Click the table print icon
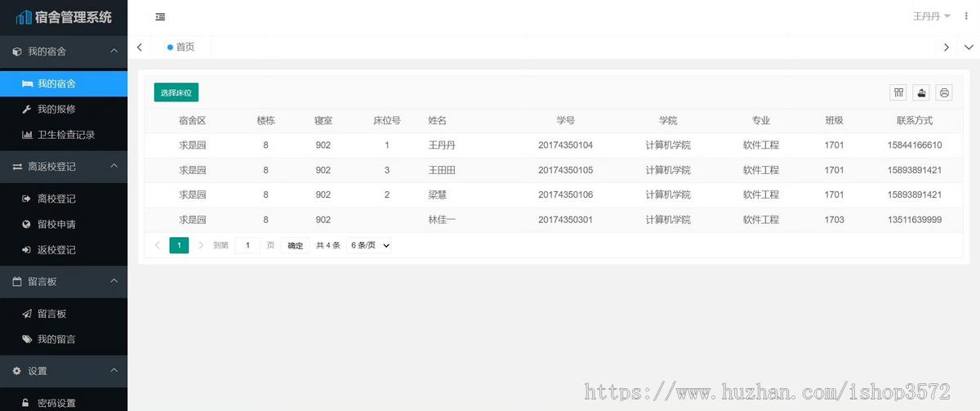The image size is (980, 411). click(944, 92)
